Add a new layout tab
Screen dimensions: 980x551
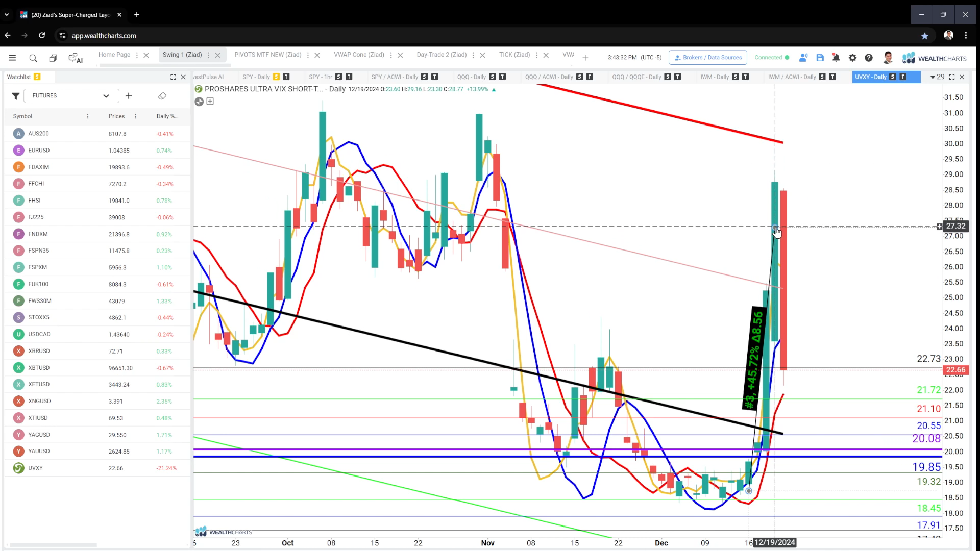(x=585, y=58)
